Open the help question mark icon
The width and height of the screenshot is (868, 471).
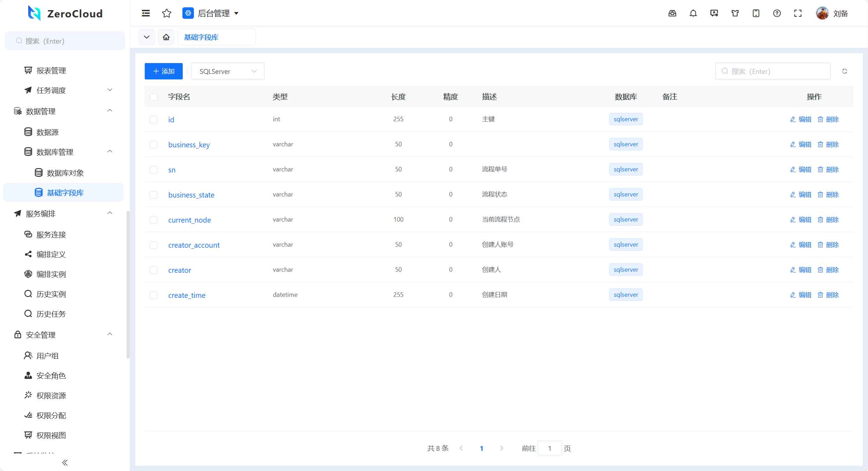click(x=777, y=13)
